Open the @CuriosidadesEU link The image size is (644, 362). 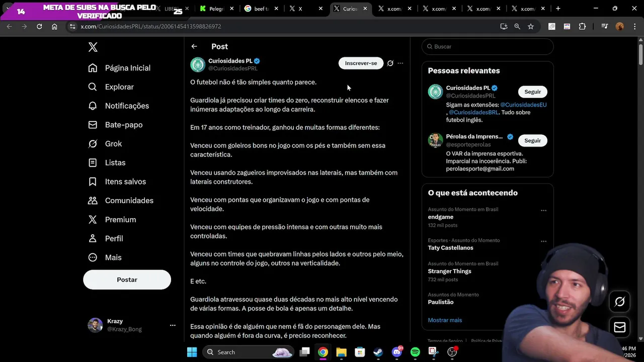(x=523, y=105)
